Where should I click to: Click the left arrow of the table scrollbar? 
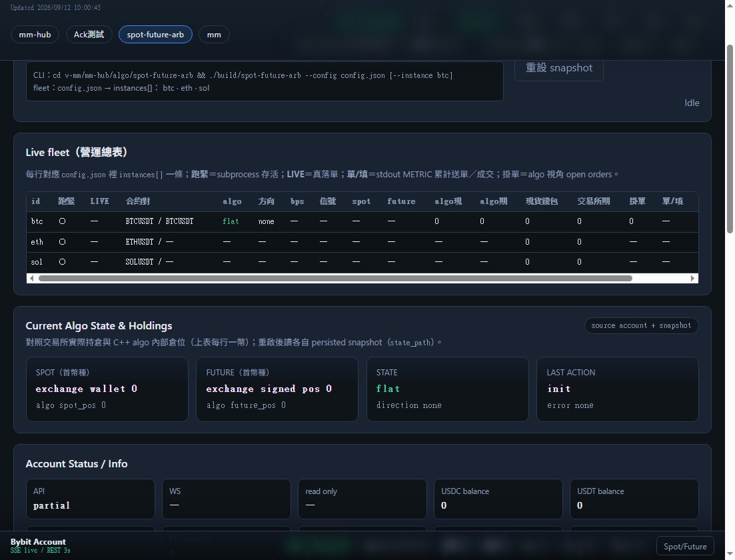(31, 278)
